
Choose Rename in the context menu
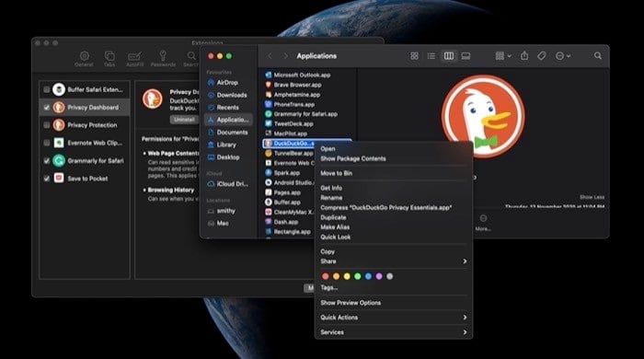[394, 198]
